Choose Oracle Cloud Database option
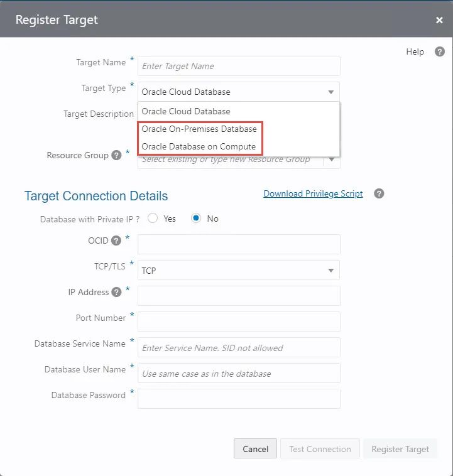 point(186,111)
